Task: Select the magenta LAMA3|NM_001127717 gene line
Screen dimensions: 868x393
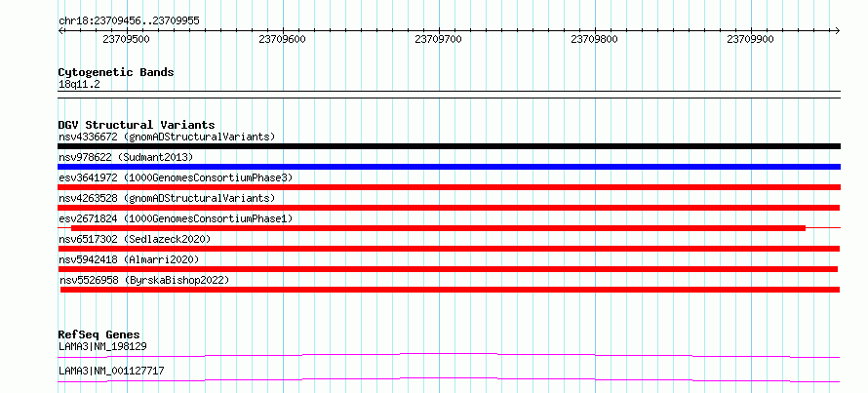Action: (449, 379)
